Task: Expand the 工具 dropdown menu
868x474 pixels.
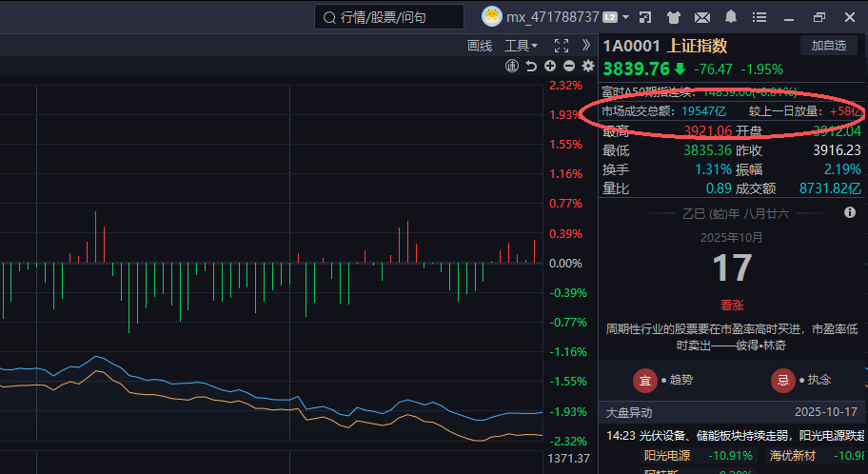Action: (521, 46)
